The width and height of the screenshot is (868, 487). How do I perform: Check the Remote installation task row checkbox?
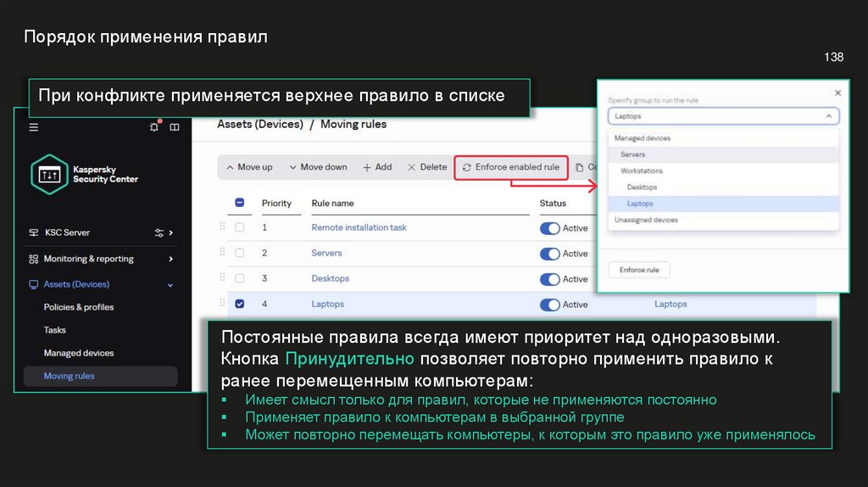coord(240,227)
